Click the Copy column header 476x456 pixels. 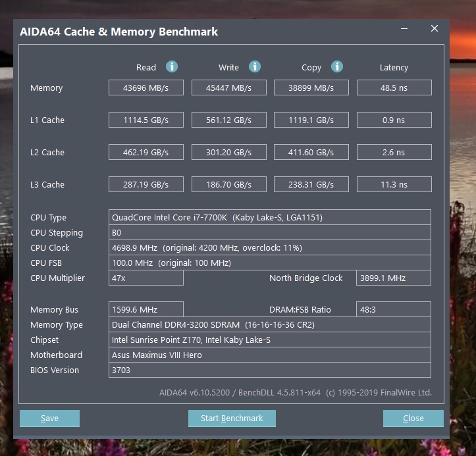[x=311, y=68]
